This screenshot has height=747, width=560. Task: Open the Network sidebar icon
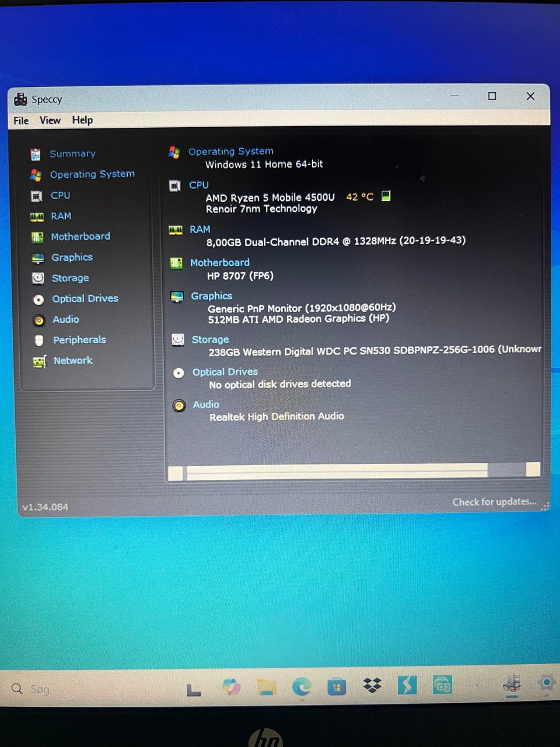tap(40, 362)
